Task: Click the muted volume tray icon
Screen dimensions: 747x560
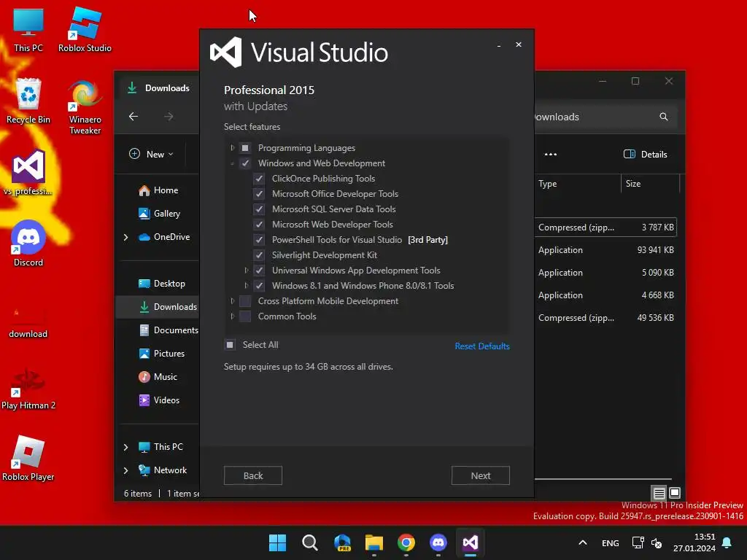Action: point(657,542)
